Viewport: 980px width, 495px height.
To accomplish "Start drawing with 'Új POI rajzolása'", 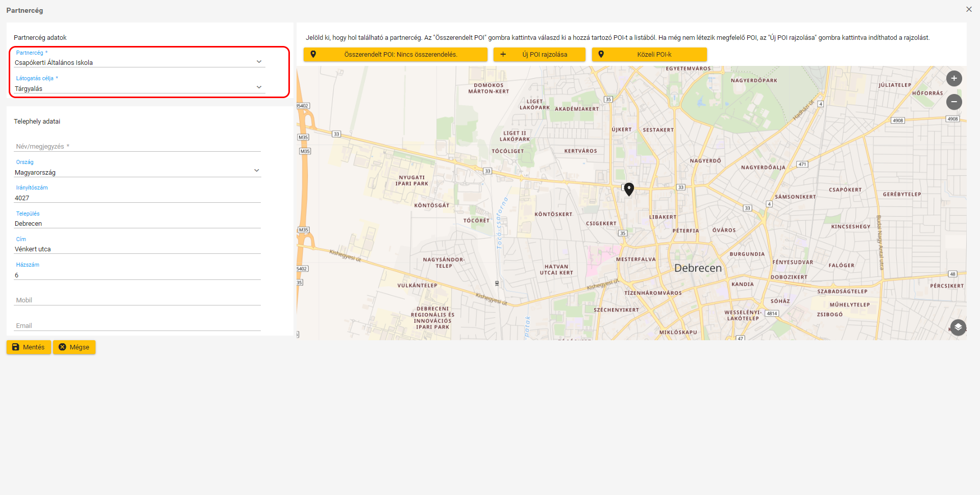I will pyautogui.click(x=539, y=55).
